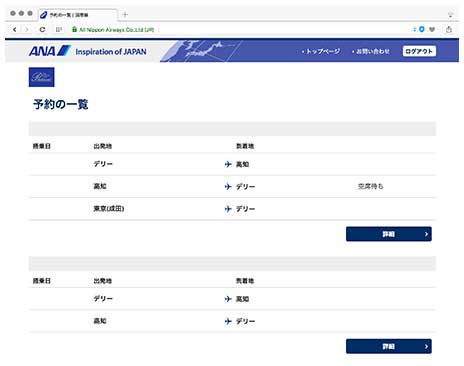This screenshot has width=464, height=366.
Task: Open the share icon in browser toolbar
Action: [x=449, y=29]
